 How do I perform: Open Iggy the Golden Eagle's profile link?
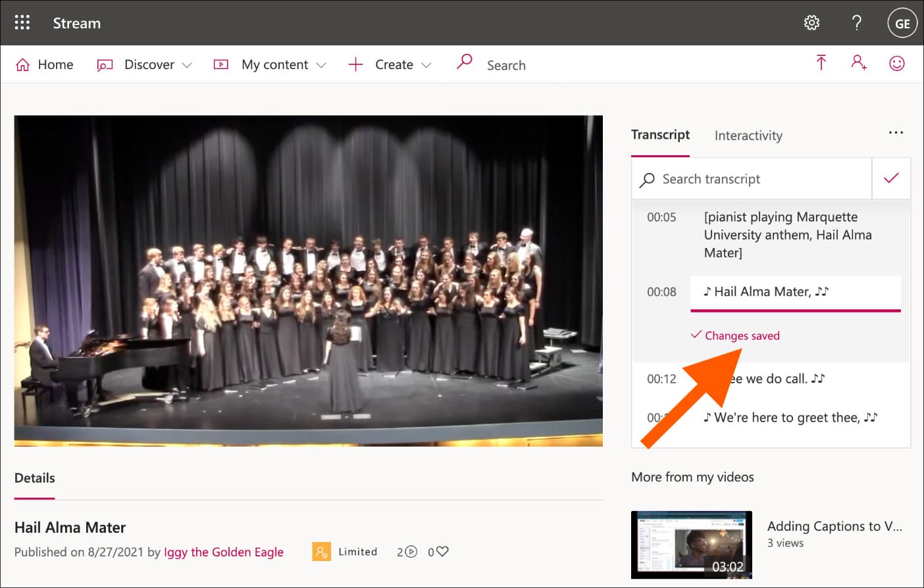[x=223, y=552]
